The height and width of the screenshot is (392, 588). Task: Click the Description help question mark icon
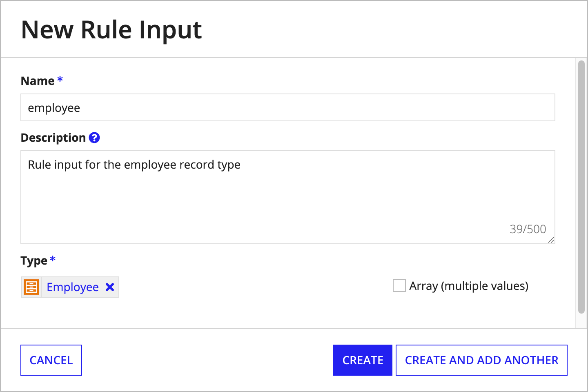tap(94, 138)
